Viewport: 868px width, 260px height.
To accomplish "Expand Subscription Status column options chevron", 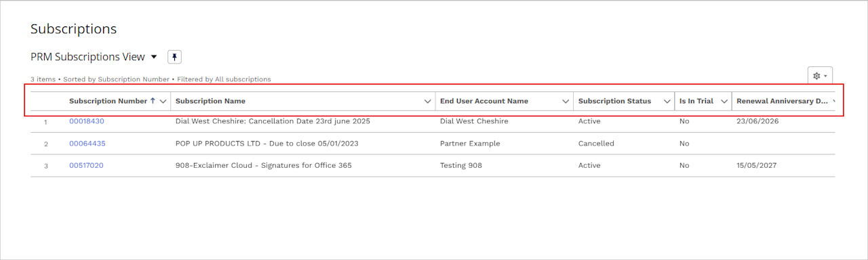I will coord(667,101).
